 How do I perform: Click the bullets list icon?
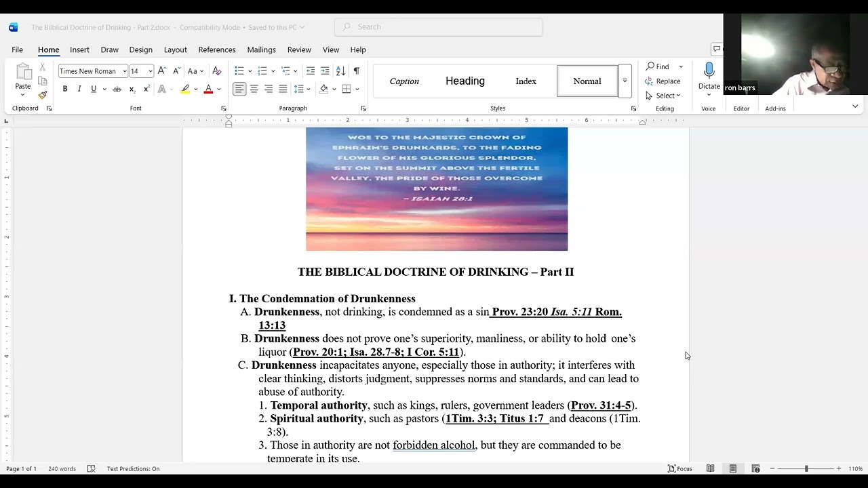coord(239,71)
